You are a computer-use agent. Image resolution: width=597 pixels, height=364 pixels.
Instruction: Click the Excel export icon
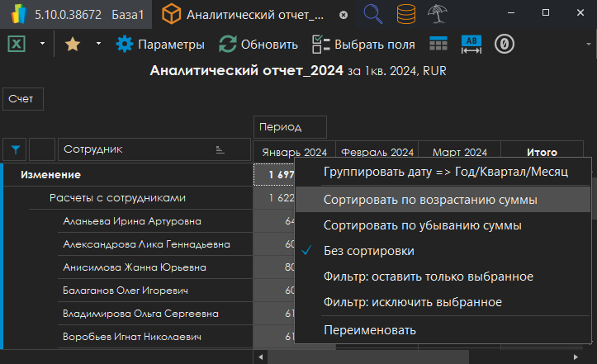pyautogui.click(x=16, y=45)
